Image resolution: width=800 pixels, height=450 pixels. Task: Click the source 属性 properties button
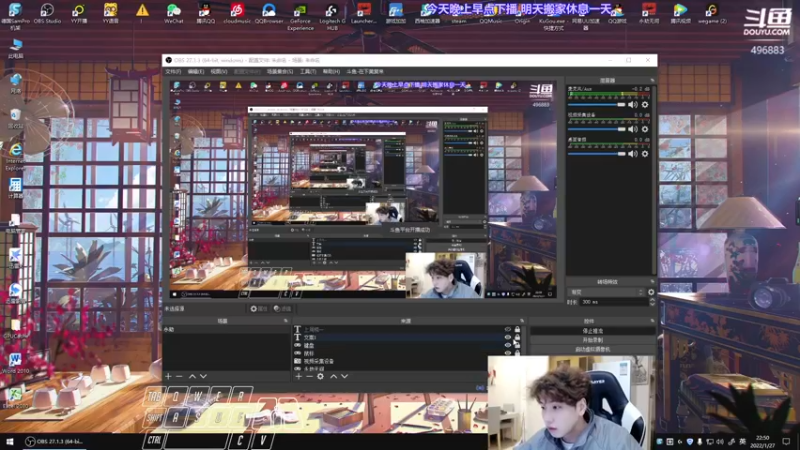click(x=259, y=309)
